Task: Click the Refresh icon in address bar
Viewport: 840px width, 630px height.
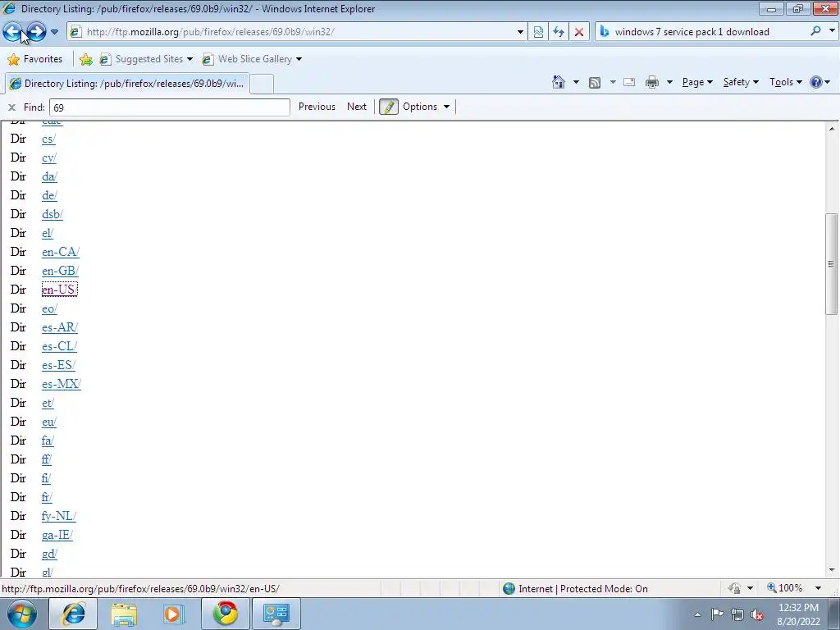Action: click(x=559, y=32)
